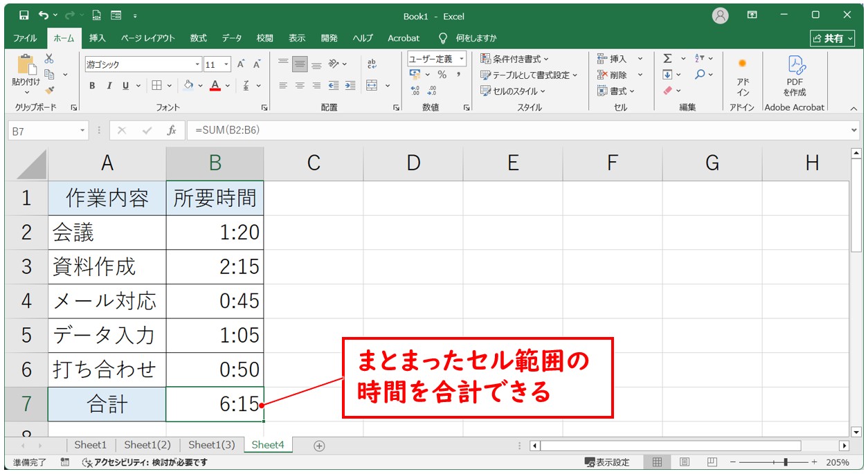
Task: Toggle italic formatting
Action: point(109,86)
